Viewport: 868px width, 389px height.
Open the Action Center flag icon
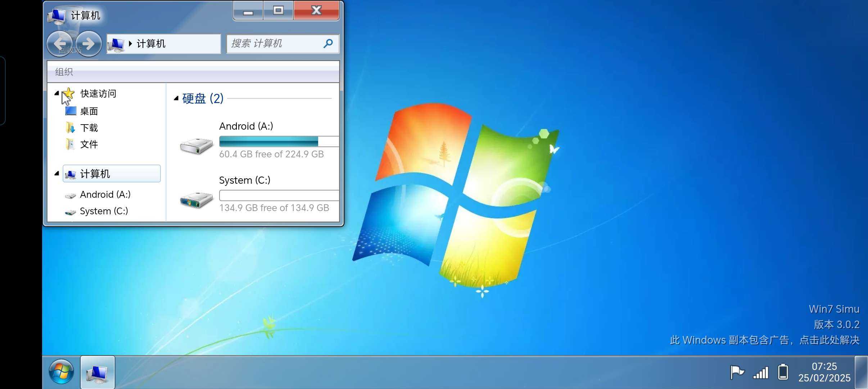pyautogui.click(x=737, y=372)
